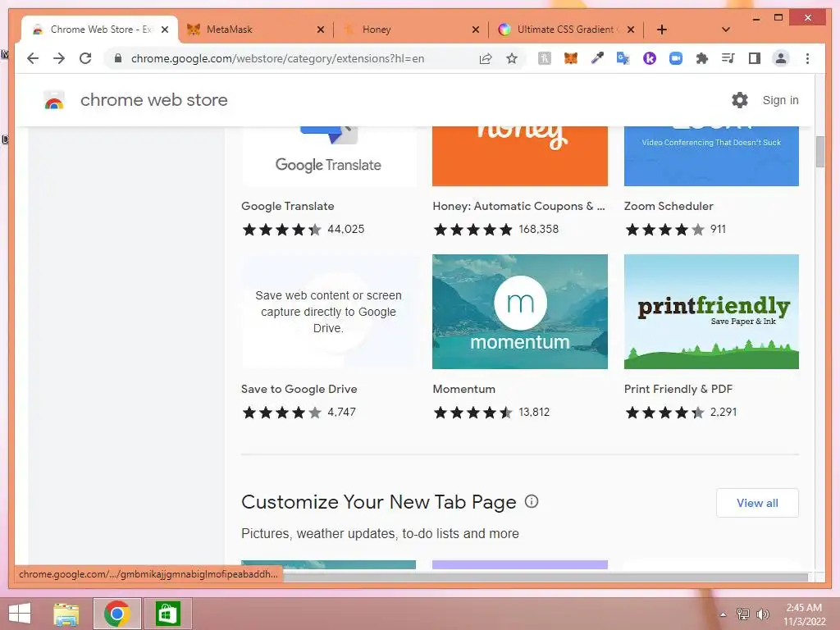The width and height of the screenshot is (840, 630).
Task: Open the volume speaker tray icon
Action: point(762,614)
